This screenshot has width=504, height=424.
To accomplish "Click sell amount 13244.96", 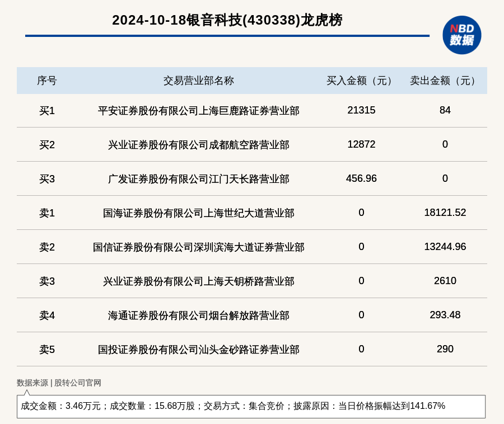I will tap(445, 247).
